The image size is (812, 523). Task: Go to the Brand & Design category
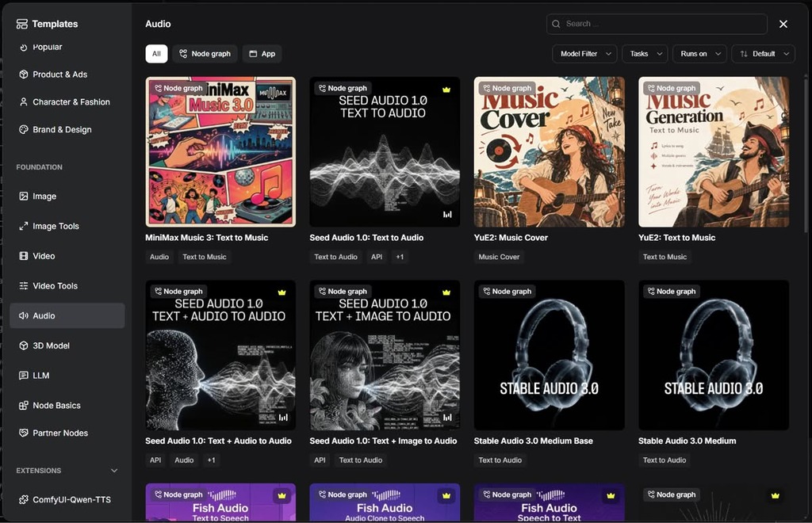click(67, 129)
